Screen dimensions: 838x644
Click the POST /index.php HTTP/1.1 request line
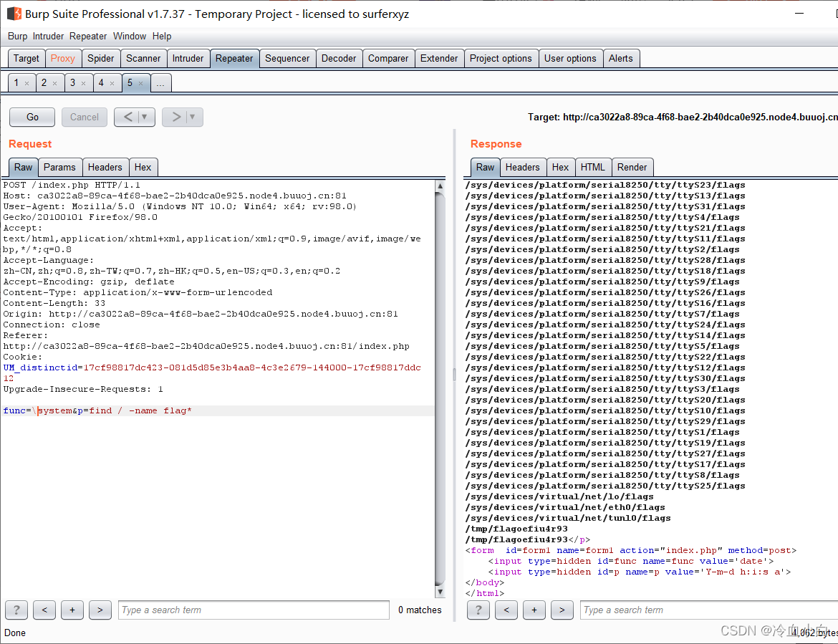pyautogui.click(x=72, y=185)
